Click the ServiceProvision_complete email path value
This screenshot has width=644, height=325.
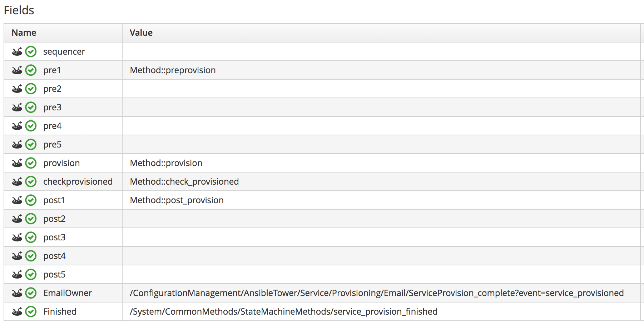(377, 293)
